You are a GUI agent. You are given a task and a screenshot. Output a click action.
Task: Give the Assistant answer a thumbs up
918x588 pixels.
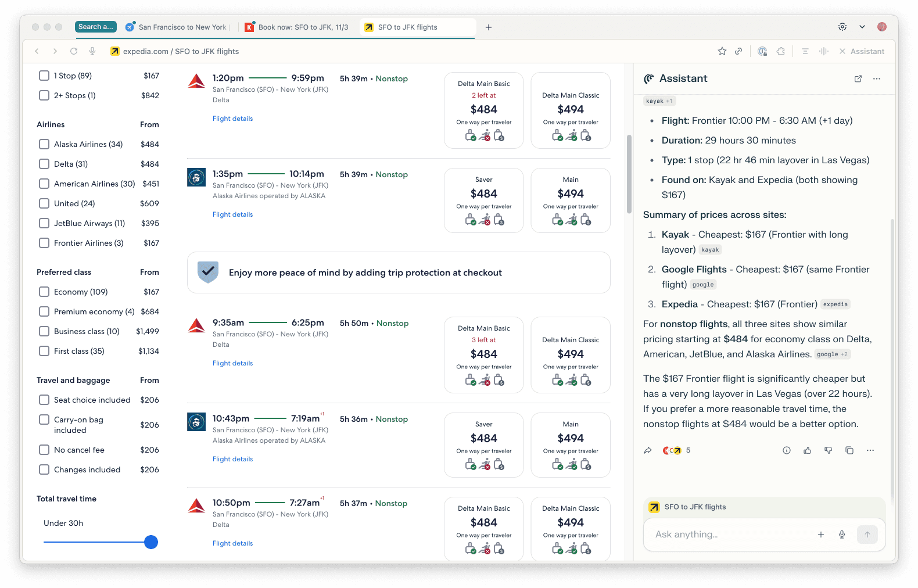tap(808, 450)
